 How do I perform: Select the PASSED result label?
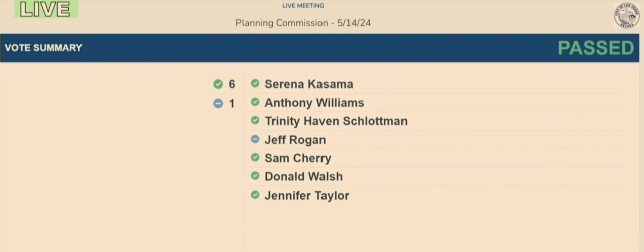596,48
